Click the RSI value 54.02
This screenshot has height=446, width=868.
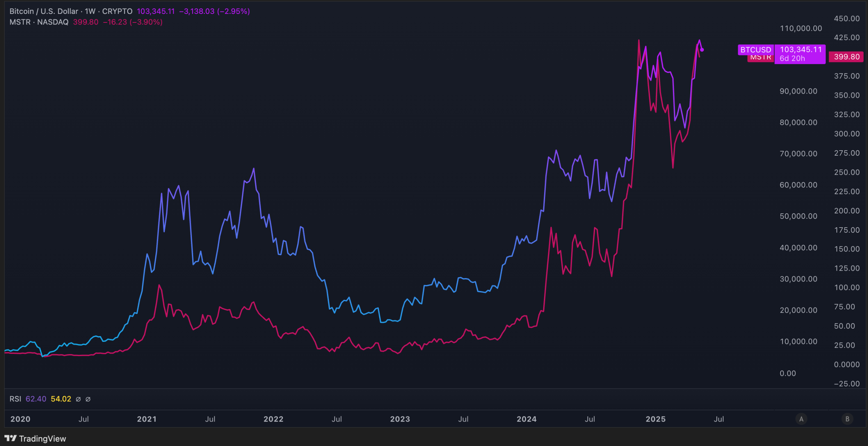pyautogui.click(x=61, y=399)
